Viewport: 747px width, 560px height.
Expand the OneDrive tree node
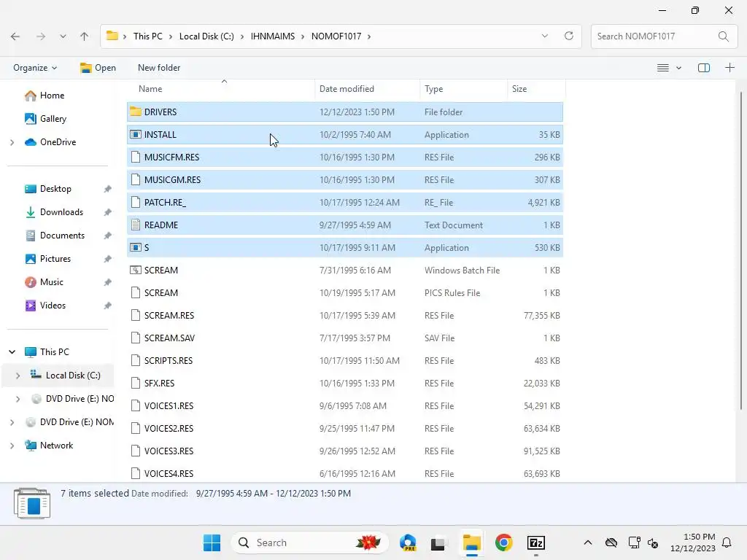pyautogui.click(x=12, y=142)
